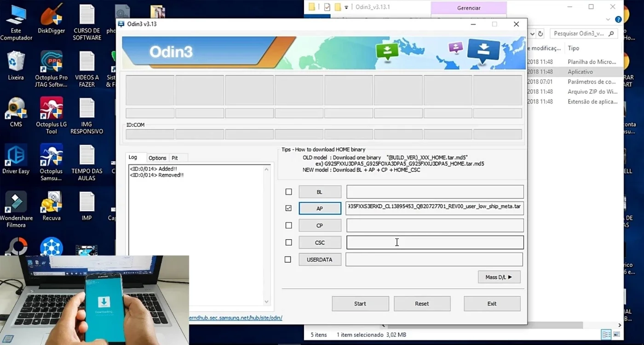Click the Mass D/L button
The width and height of the screenshot is (644, 345).
[x=499, y=277]
